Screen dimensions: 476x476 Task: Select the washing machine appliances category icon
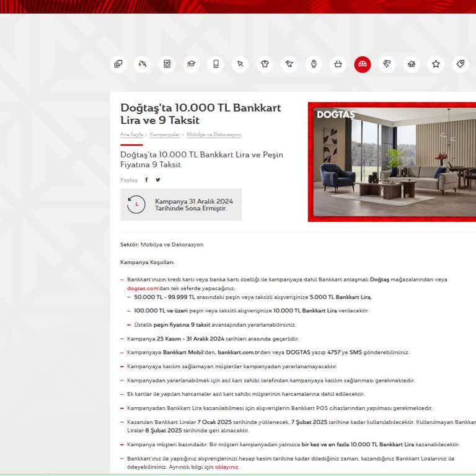(x=167, y=64)
